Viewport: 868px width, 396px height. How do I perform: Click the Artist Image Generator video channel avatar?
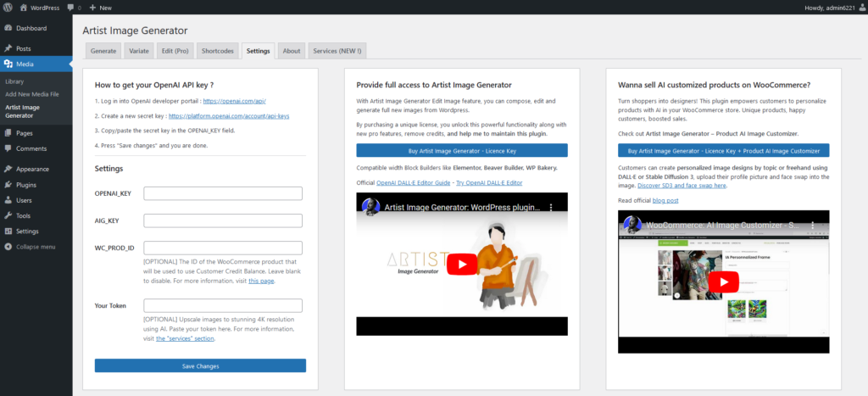click(371, 207)
